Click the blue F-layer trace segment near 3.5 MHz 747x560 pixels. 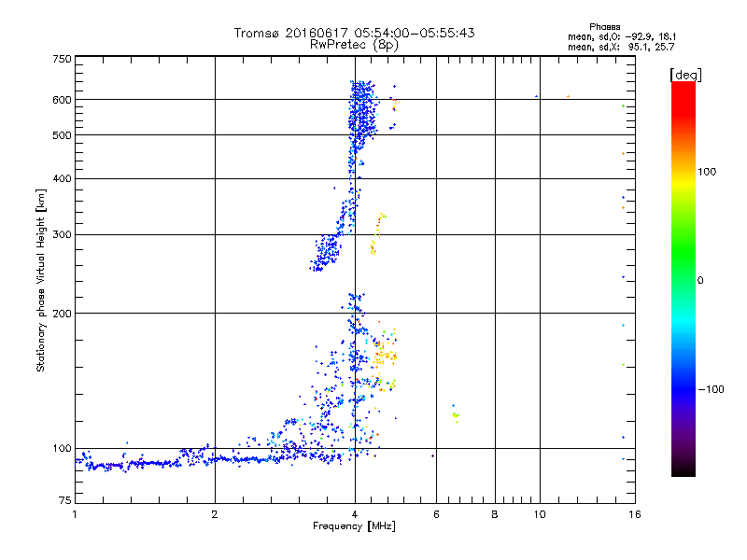(325, 252)
